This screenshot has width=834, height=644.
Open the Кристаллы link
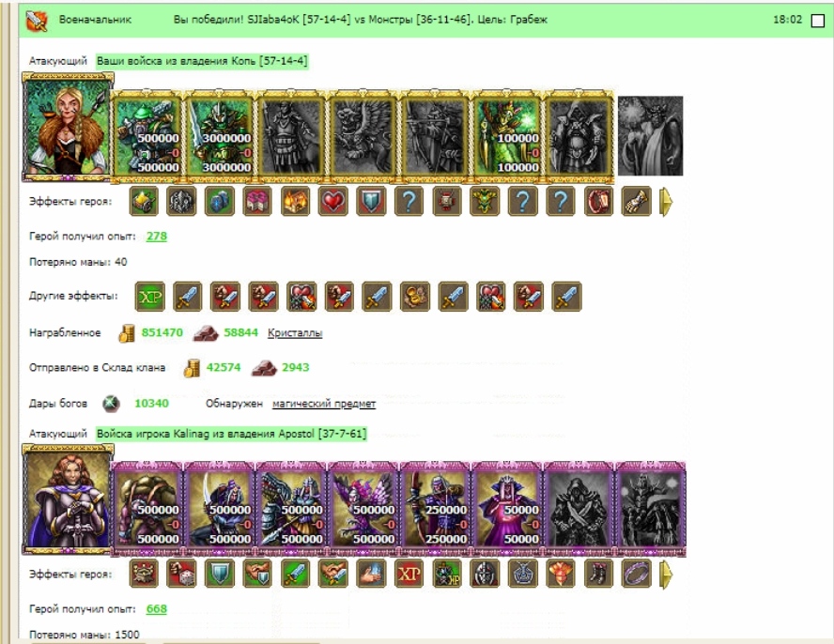click(x=295, y=333)
